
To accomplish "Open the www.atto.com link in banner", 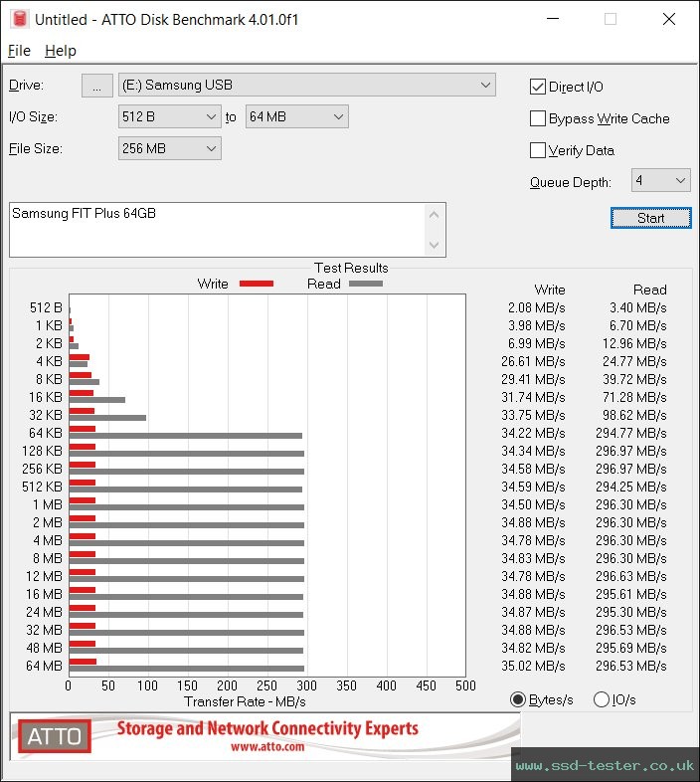I will click(x=267, y=746).
